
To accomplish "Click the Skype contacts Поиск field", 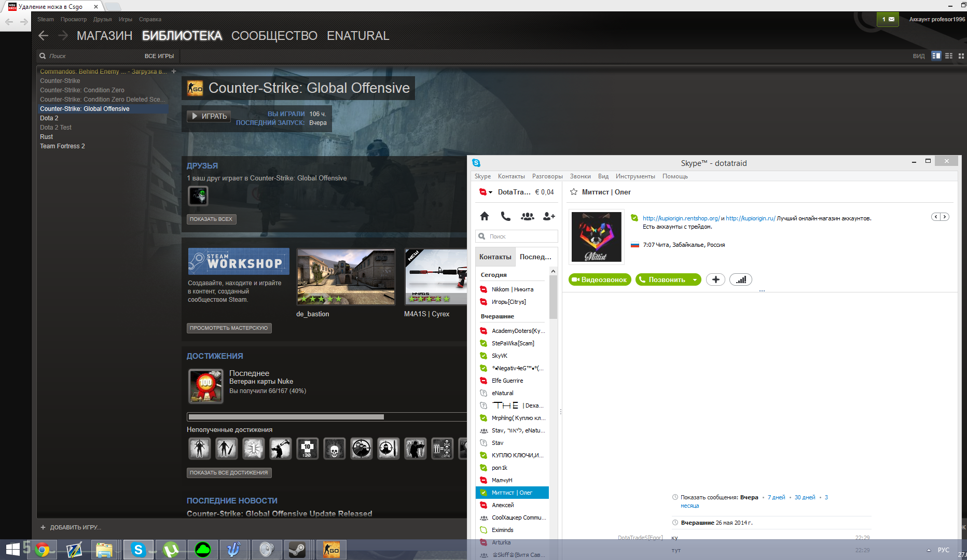I will pos(517,236).
